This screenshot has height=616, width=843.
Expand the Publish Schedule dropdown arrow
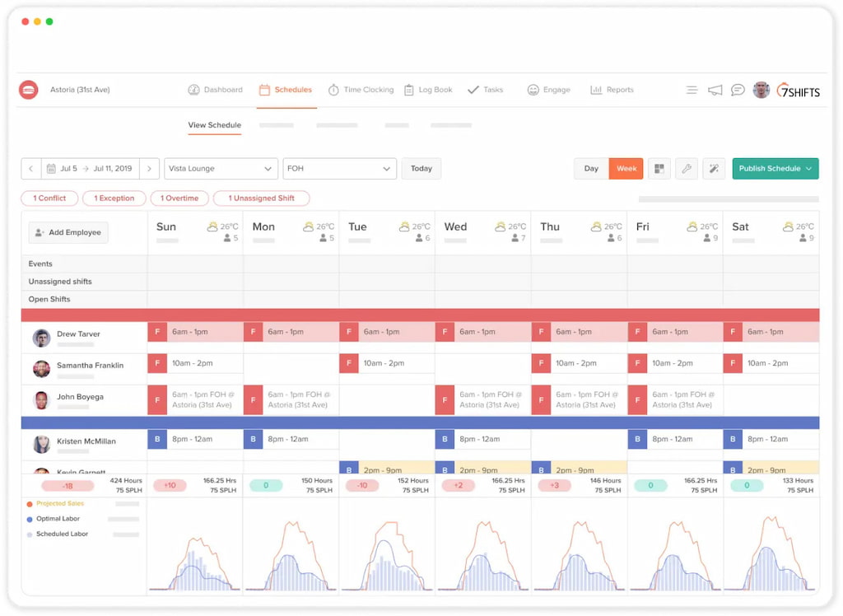(x=808, y=168)
